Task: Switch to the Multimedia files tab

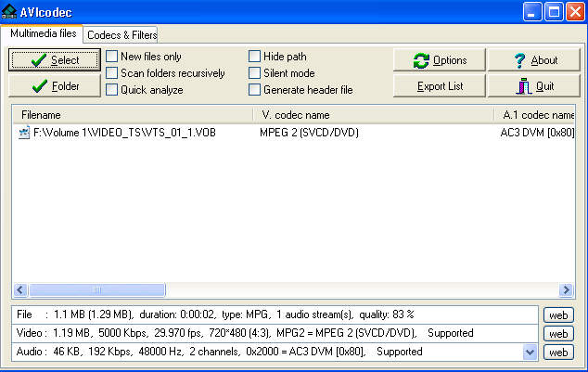Action: 43,33
